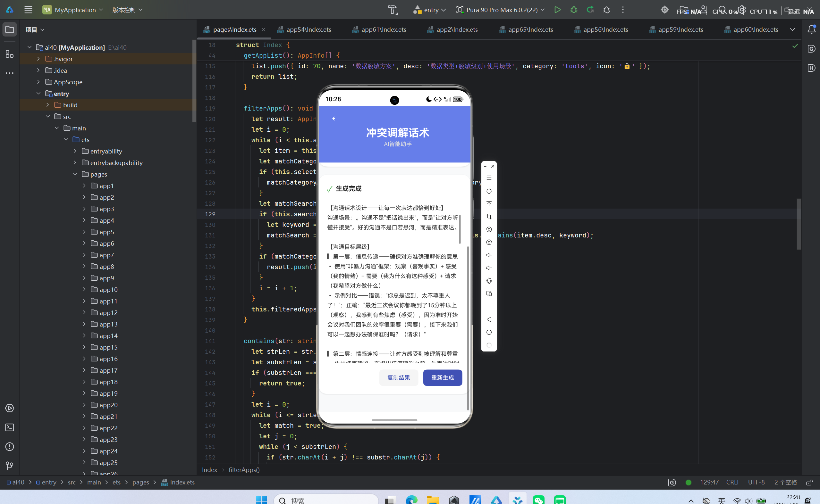Start Debug with the bug icon
Image resolution: width=820 pixels, height=504 pixels.
click(573, 10)
